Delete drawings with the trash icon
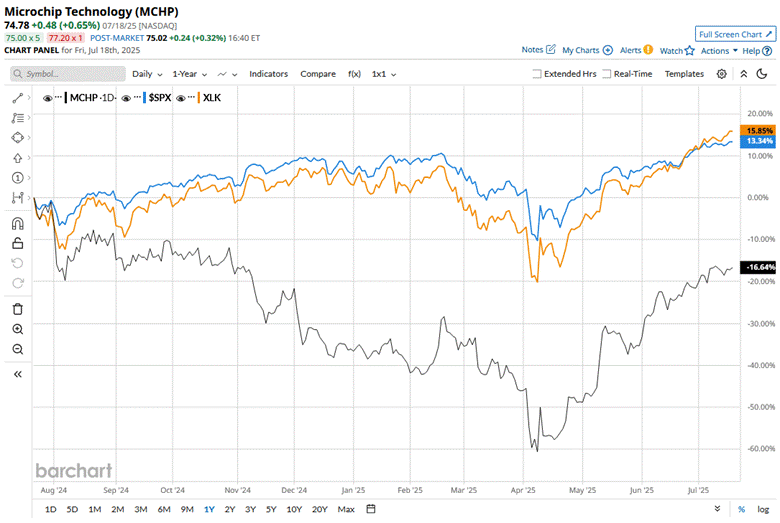 coord(17,309)
